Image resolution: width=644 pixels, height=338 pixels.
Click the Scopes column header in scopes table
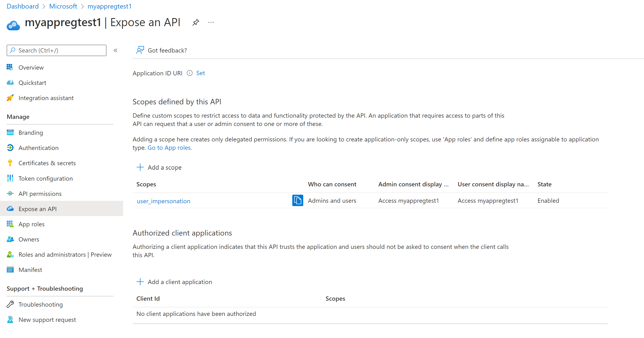[x=146, y=184]
